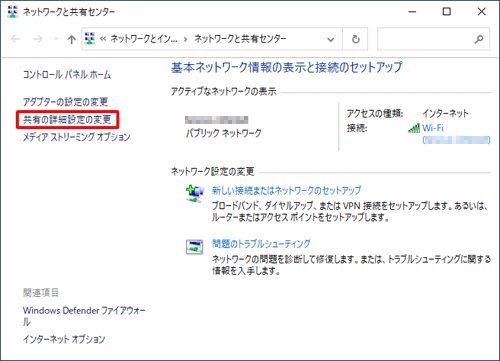Minimize the window

pos(412,12)
